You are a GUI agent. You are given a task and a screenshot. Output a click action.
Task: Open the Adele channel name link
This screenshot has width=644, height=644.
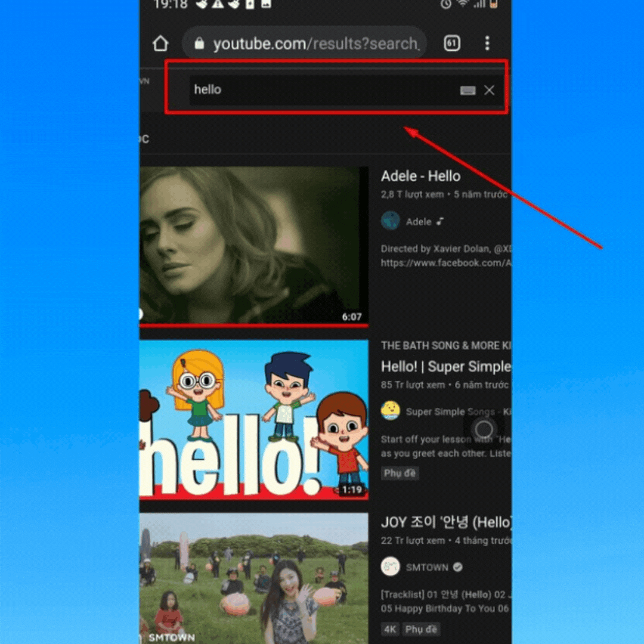[x=419, y=222]
